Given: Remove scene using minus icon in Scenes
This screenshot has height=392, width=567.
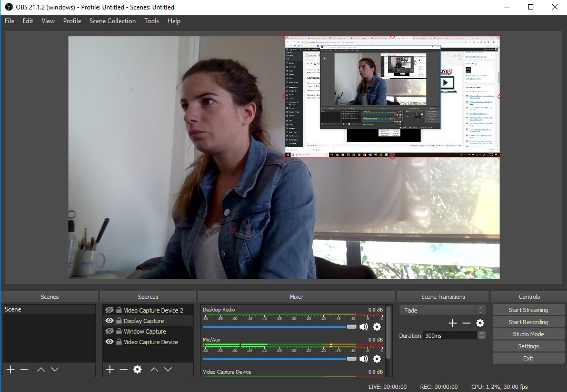Looking at the screenshot, I should click(24, 369).
